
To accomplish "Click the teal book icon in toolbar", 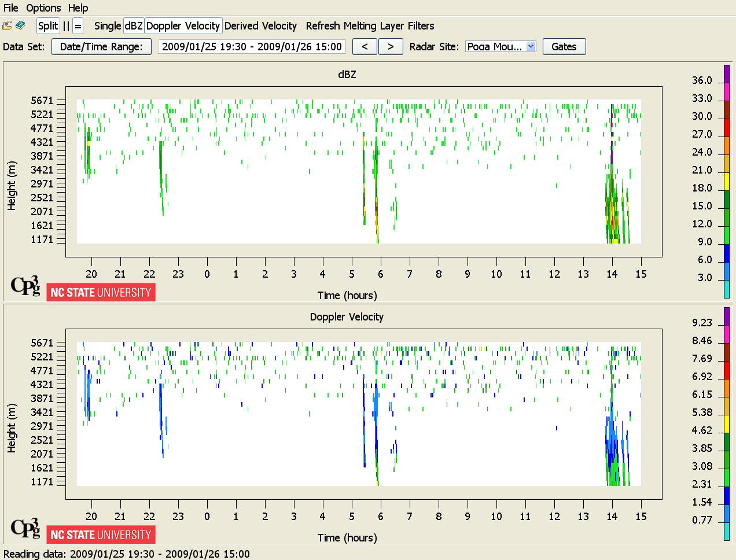I will pyautogui.click(x=20, y=26).
